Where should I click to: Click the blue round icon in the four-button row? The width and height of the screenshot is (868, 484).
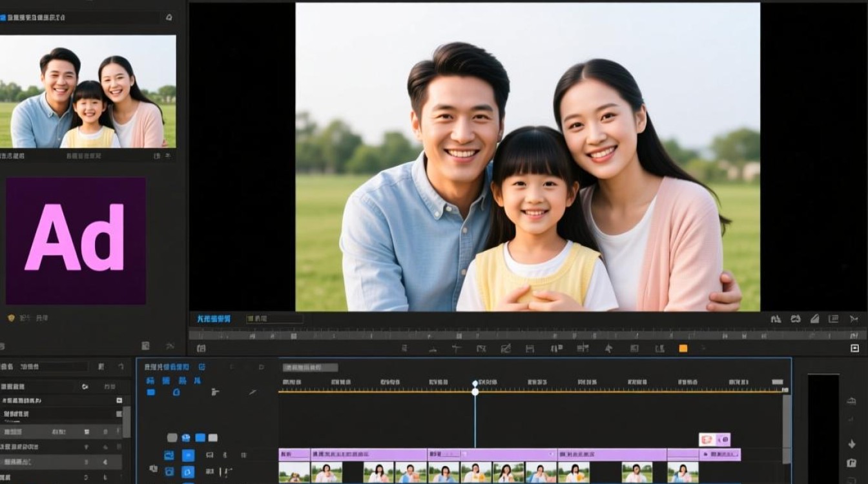186,438
